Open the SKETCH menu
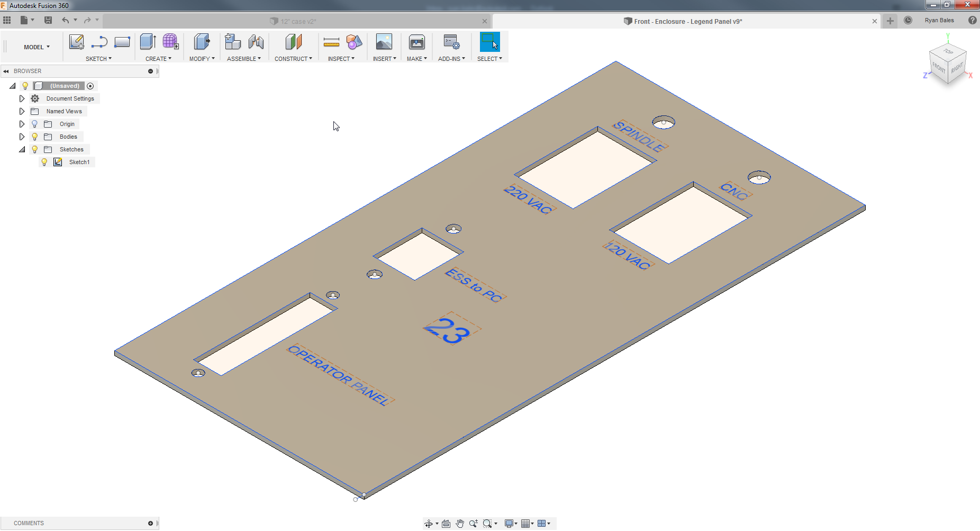The image size is (980, 531). tap(98, 59)
